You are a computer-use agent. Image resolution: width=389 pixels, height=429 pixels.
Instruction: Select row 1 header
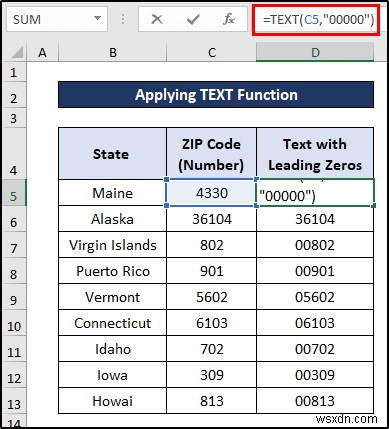pos(14,72)
